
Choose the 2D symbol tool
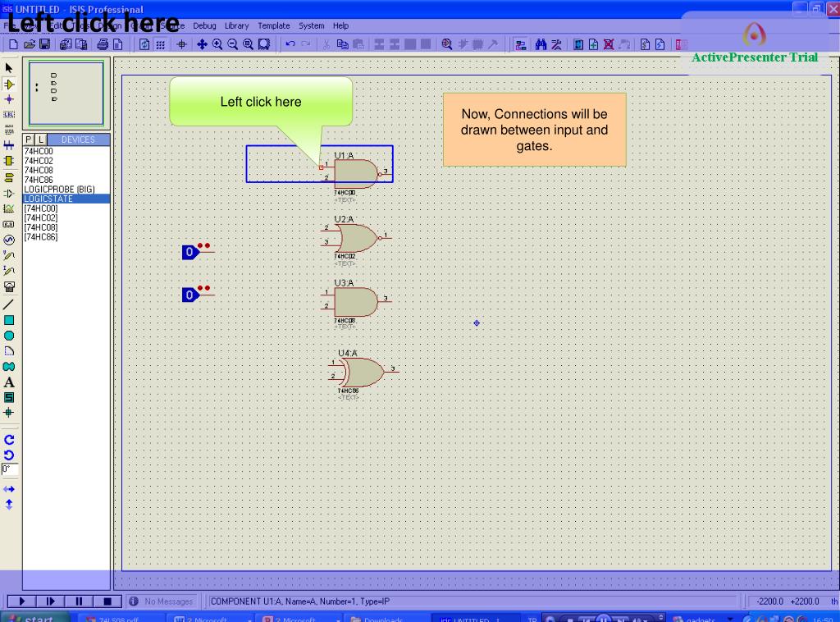pyautogui.click(x=8, y=397)
